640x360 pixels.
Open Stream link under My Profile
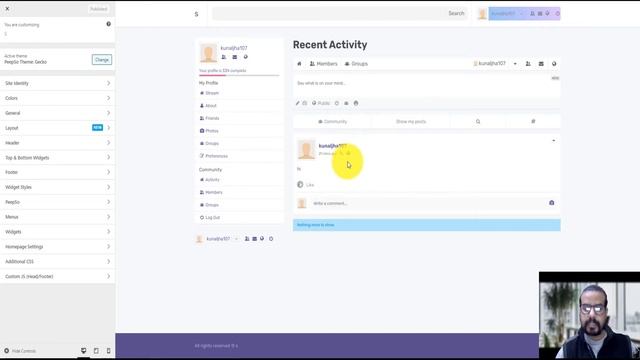(x=209, y=93)
